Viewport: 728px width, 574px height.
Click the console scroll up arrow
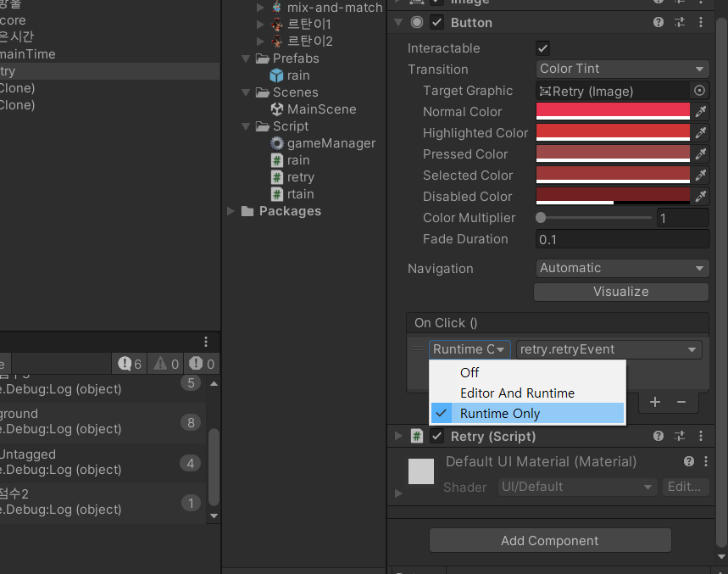pyautogui.click(x=214, y=383)
